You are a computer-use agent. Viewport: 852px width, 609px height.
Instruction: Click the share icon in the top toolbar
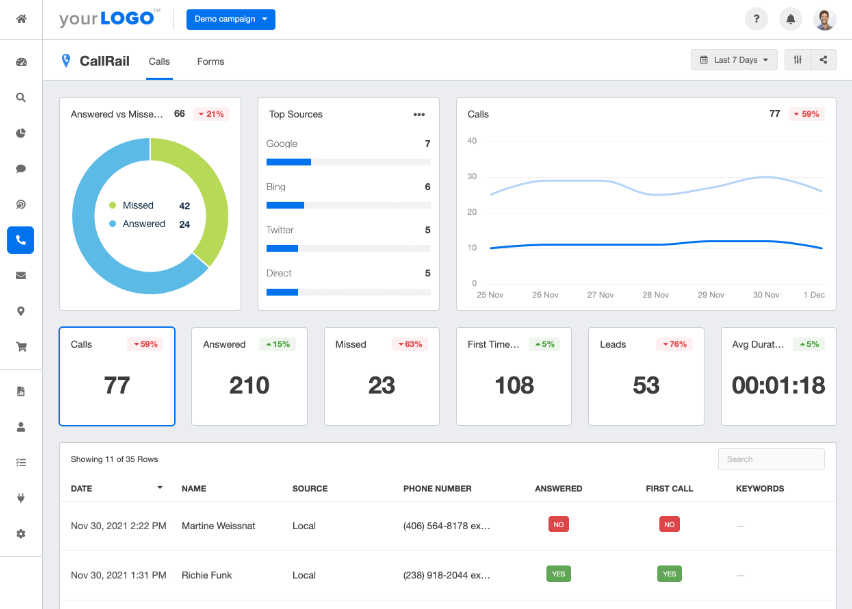(x=825, y=59)
